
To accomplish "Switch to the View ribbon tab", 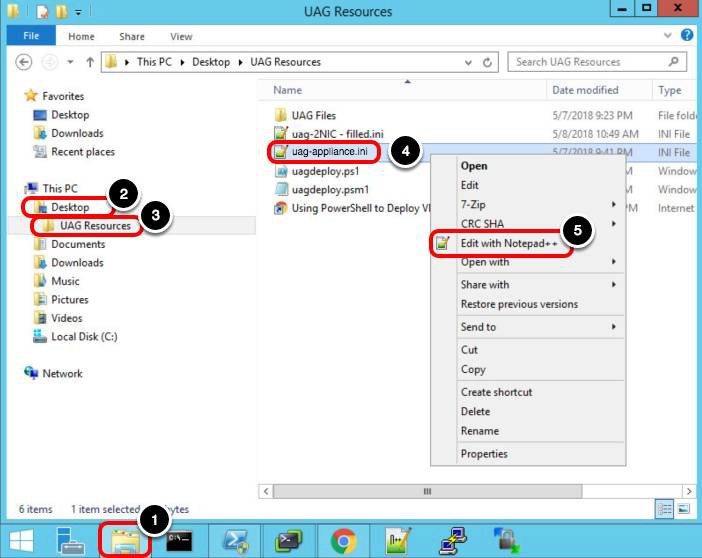I will pyautogui.click(x=181, y=36).
